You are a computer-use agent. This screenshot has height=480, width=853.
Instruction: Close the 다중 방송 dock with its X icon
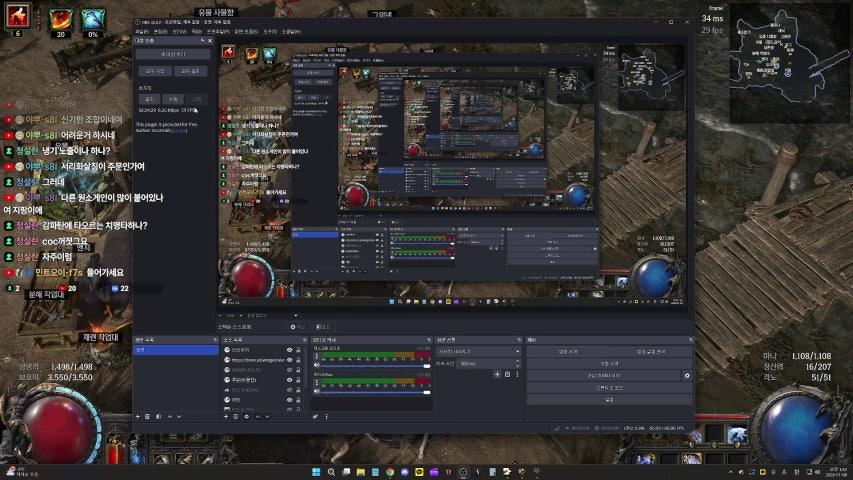(210, 41)
